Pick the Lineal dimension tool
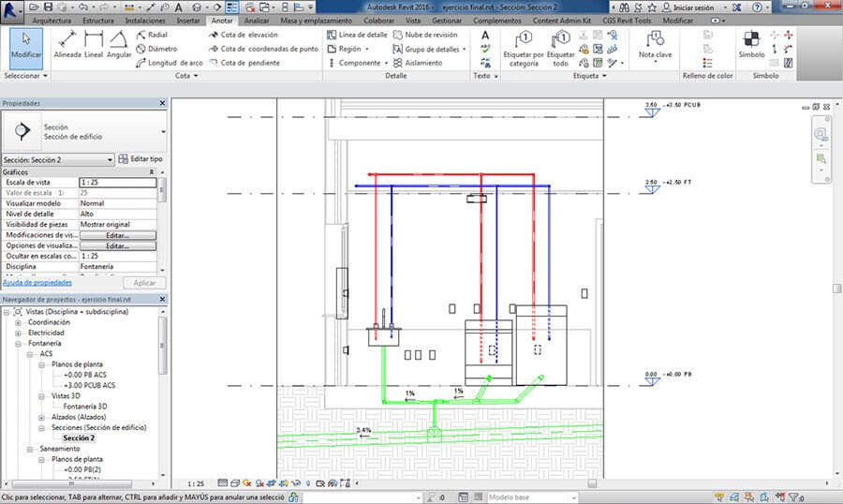Screen dimensions: 843x504 coord(94,45)
